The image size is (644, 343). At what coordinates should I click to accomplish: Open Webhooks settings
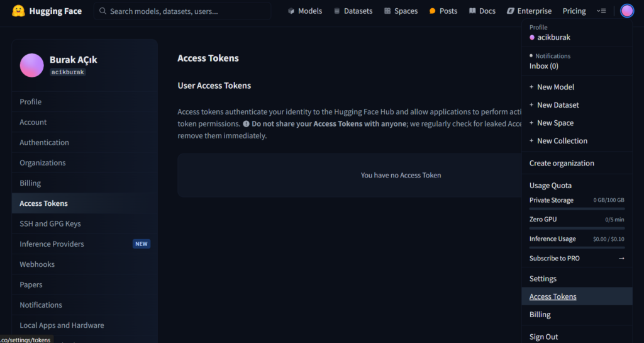(85, 264)
